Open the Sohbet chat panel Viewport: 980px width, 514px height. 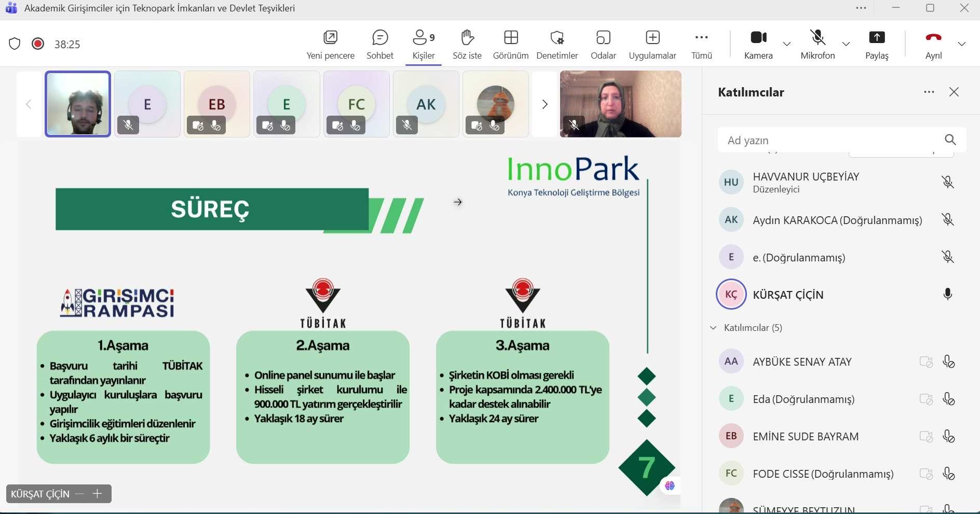pos(380,44)
